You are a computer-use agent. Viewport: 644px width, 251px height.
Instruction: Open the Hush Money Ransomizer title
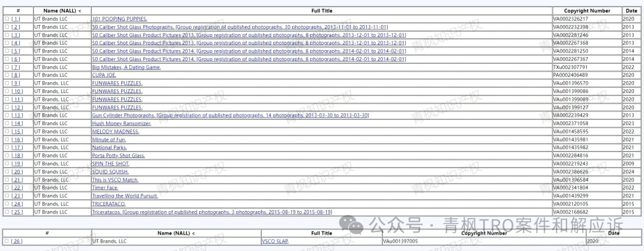click(x=122, y=123)
